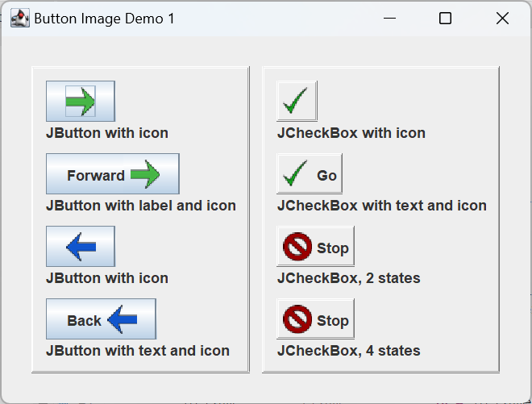Click the 'JCheckBox, 4 states' label
The image size is (532, 404).
(349, 351)
